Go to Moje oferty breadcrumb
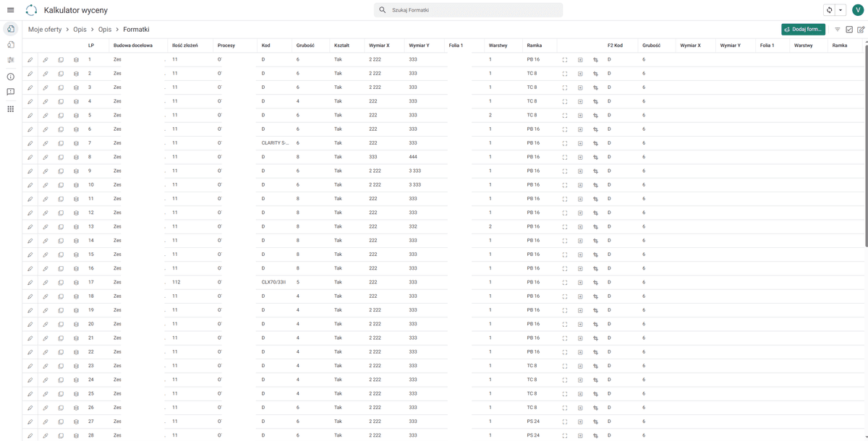Viewport: 868px width, 441px height. point(45,30)
